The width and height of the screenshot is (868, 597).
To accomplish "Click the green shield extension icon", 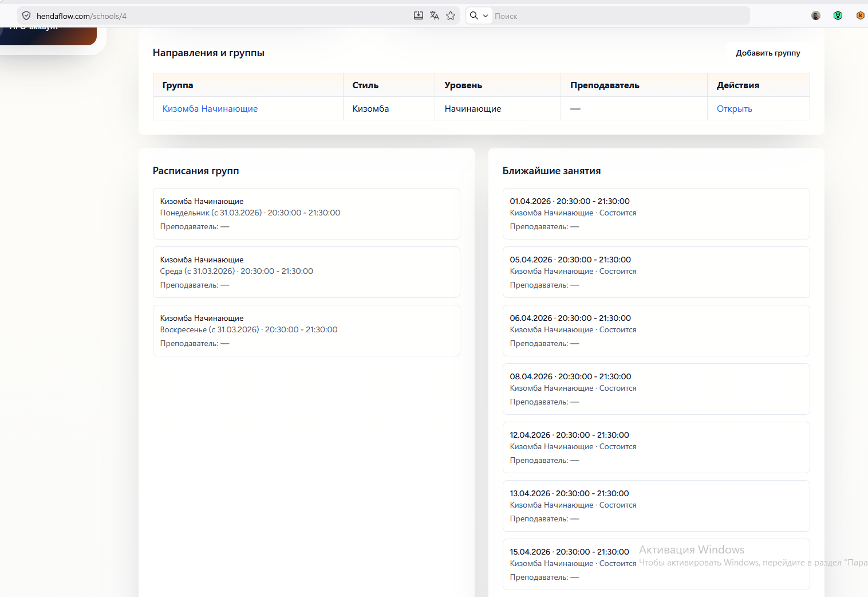I will [x=838, y=15].
